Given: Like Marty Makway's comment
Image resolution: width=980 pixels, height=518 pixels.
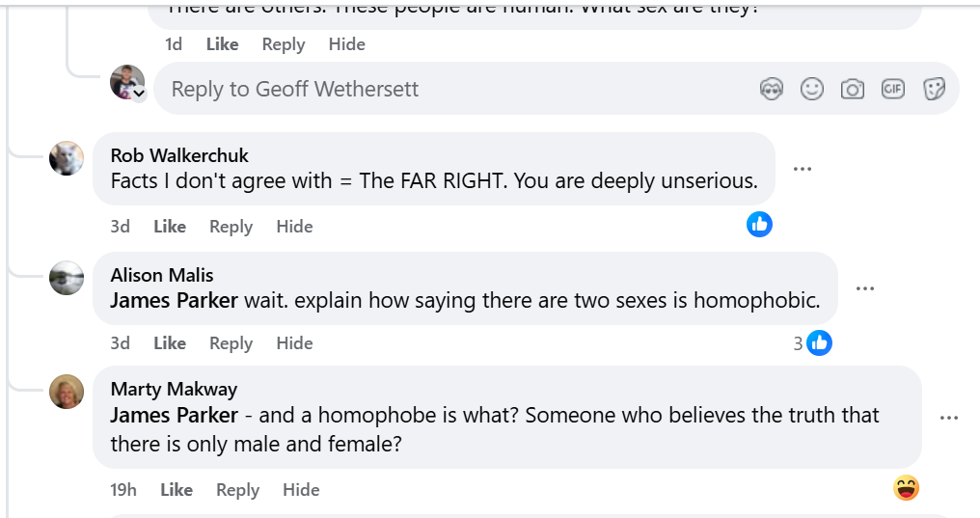Looking at the screenshot, I should point(177,490).
